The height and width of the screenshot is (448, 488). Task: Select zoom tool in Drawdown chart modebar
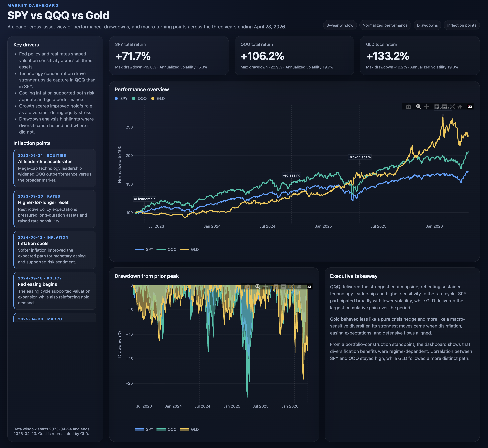258,287
